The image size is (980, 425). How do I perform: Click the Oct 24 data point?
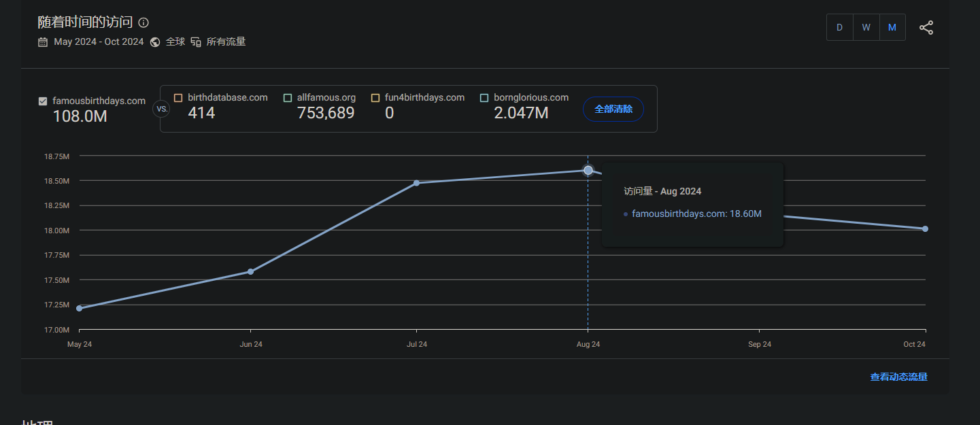click(925, 228)
